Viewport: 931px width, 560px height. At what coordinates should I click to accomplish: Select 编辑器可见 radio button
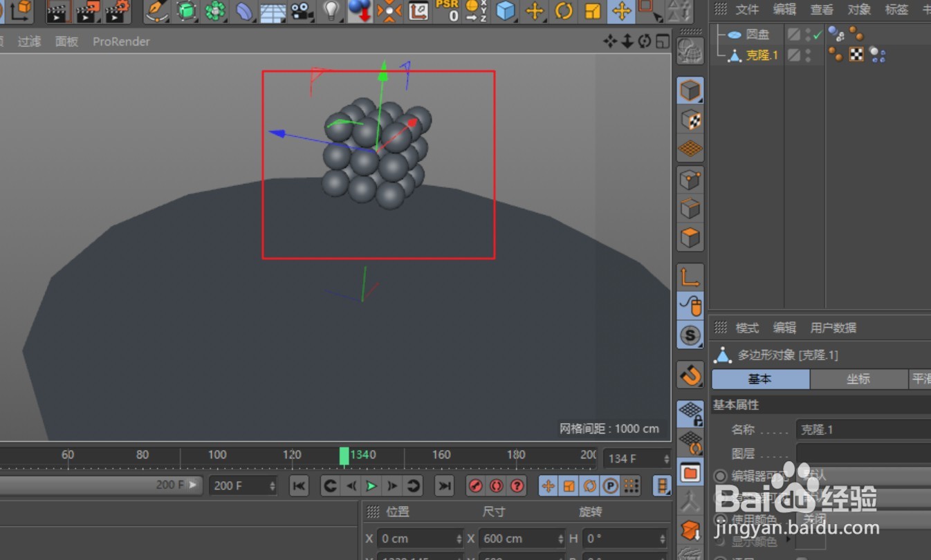point(721,476)
